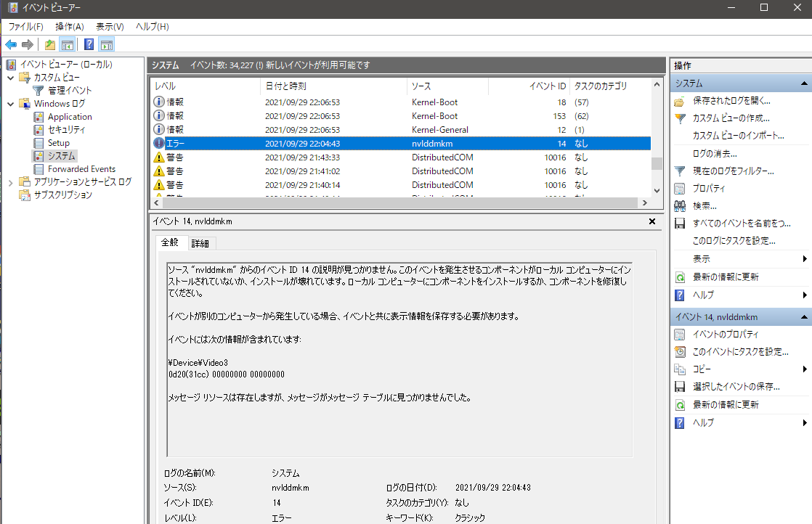Select the nvlddmkm error event row
Image resolution: width=812 pixels, height=524 pixels.
[x=401, y=144]
